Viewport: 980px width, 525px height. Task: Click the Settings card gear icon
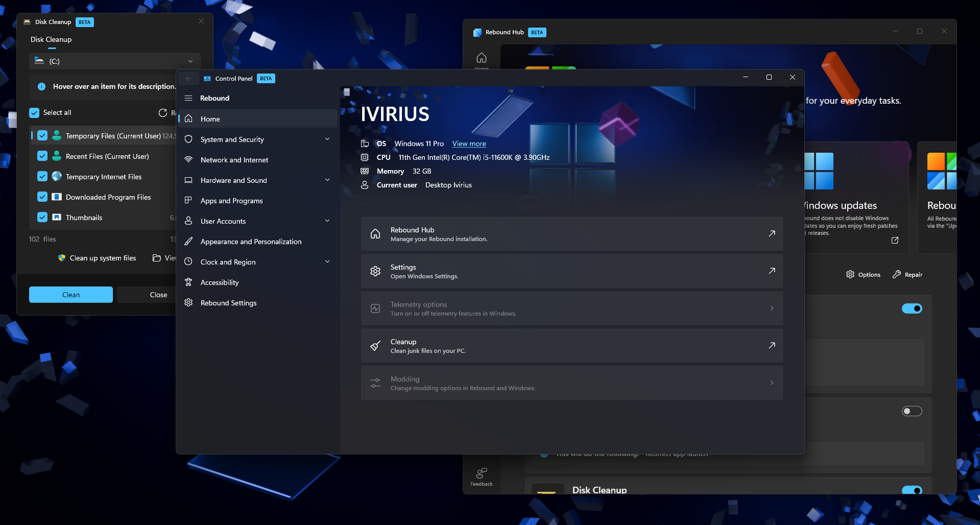click(x=375, y=271)
